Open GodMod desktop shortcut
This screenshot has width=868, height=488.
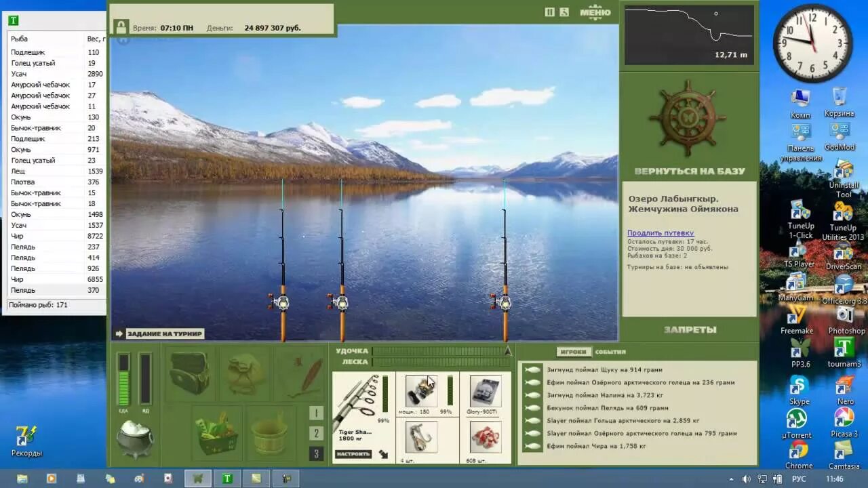point(840,136)
